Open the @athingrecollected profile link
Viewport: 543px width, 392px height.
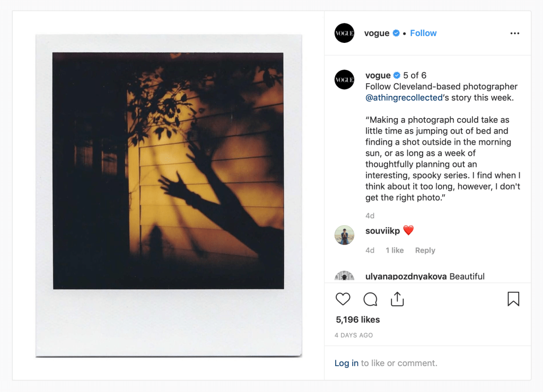pyautogui.click(x=404, y=97)
